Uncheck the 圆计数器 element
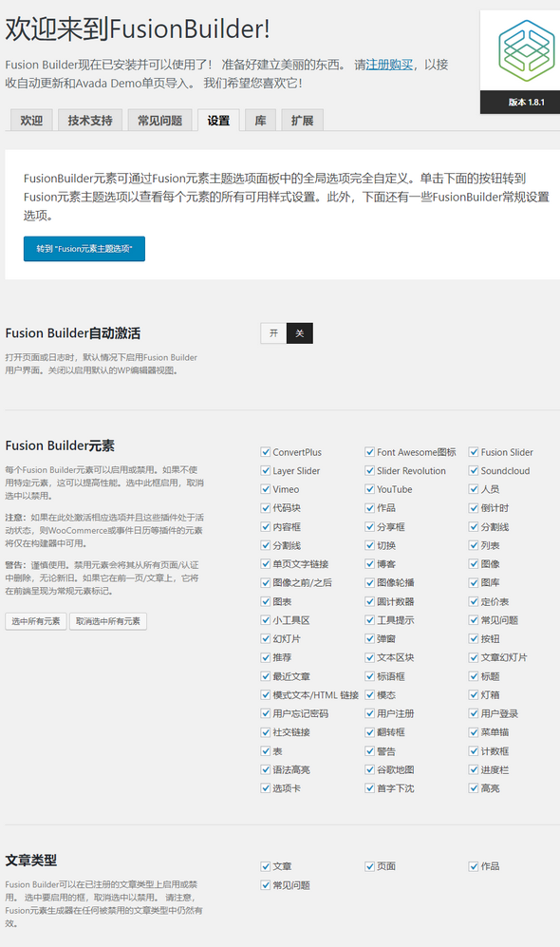Image resolution: width=560 pixels, height=947 pixels. coord(370,601)
